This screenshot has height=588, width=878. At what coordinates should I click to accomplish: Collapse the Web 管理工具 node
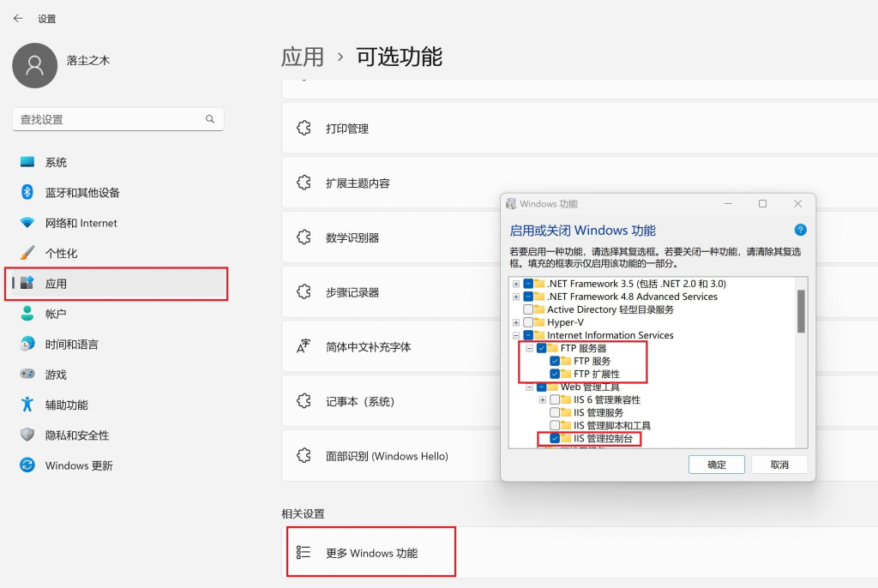tap(530, 387)
